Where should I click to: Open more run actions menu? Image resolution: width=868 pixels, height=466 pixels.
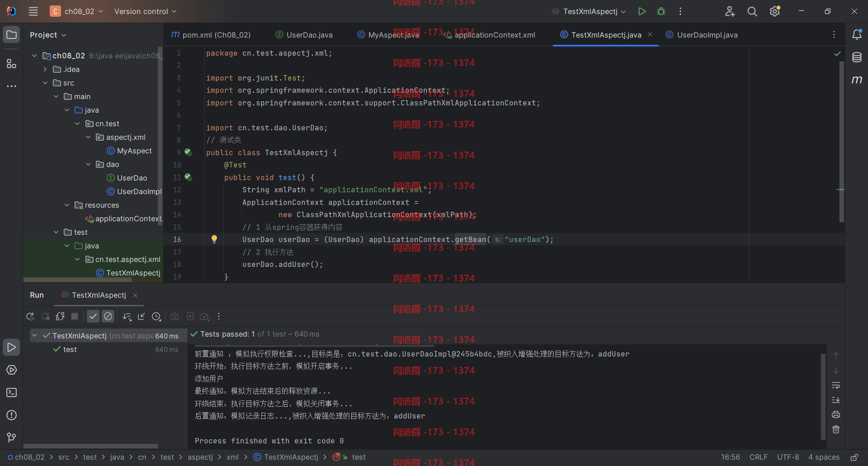(x=680, y=11)
